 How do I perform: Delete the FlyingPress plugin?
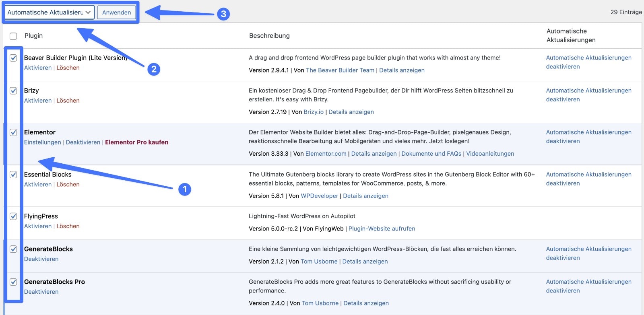[68, 226]
